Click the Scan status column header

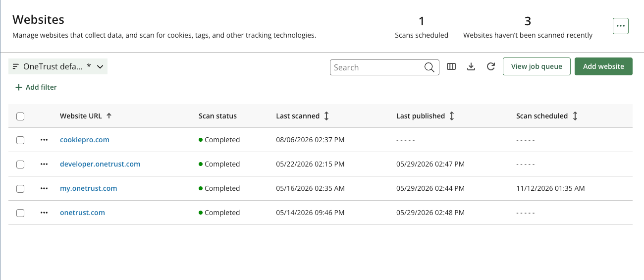[x=217, y=116]
